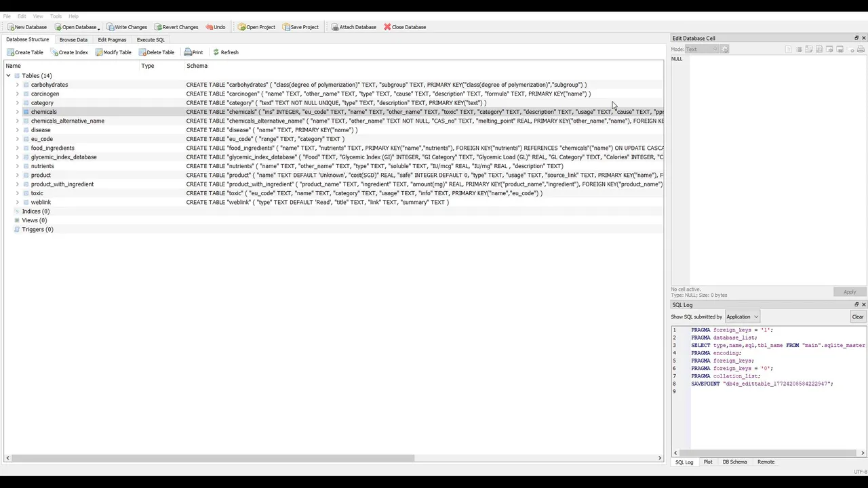Select the glycemic_index_database table
This screenshot has height=488, width=868.
point(64,157)
